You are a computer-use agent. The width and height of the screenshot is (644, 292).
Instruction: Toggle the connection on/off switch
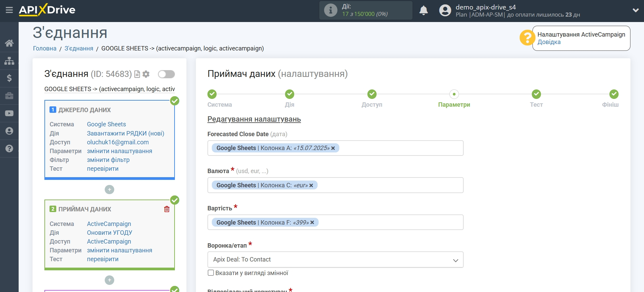pos(166,74)
